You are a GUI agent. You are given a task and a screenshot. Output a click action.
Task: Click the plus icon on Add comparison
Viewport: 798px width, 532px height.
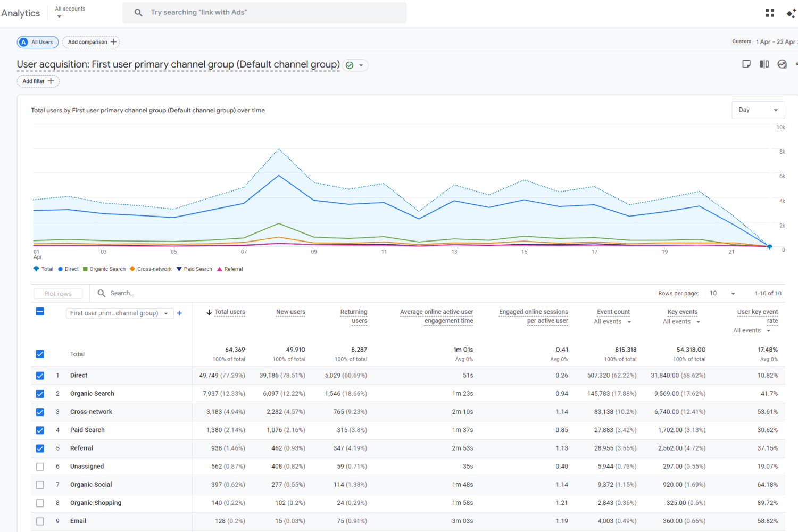[x=113, y=42]
